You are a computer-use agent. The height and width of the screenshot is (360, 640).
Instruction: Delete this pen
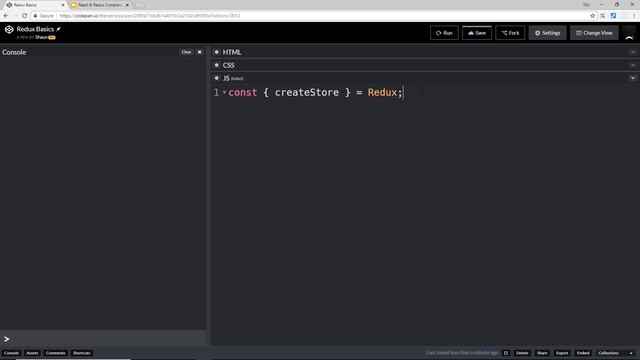coord(522,353)
